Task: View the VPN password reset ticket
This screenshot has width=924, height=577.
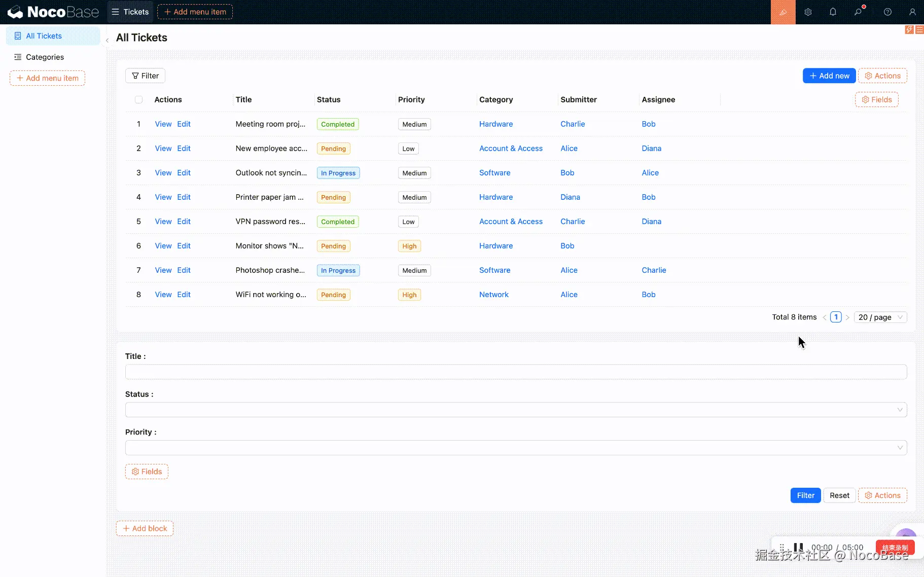Action: point(163,222)
